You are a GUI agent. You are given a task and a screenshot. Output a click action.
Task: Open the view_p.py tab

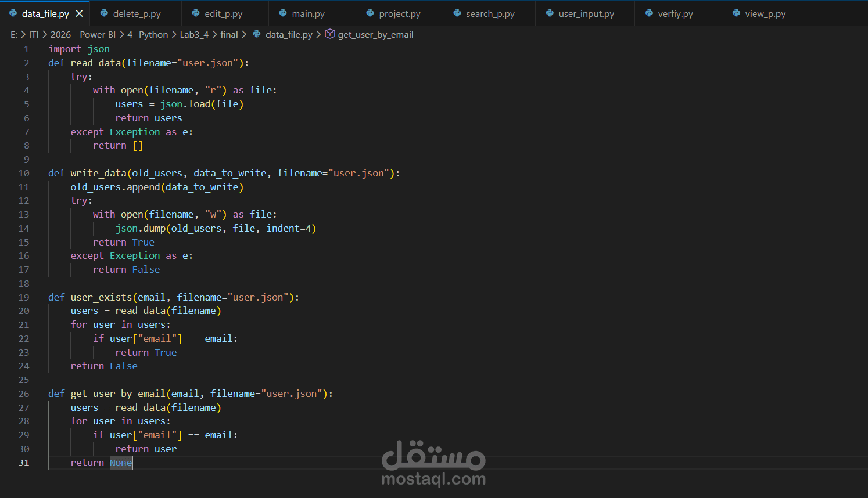(x=765, y=13)
